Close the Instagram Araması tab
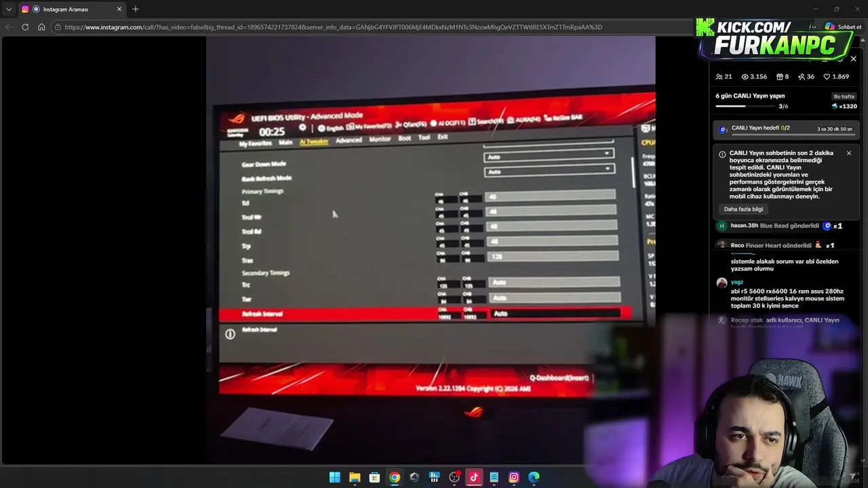868x488 pixels. pos(119,9)
